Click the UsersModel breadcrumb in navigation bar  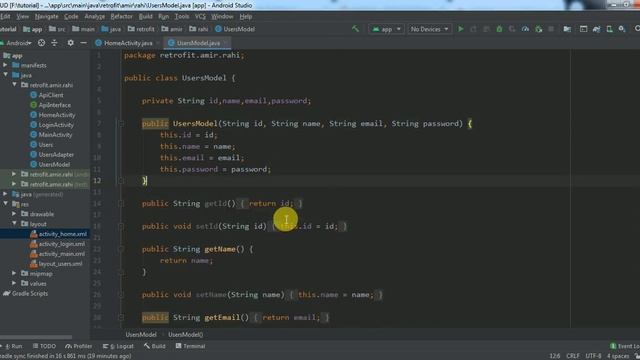(x=235, y=29)
